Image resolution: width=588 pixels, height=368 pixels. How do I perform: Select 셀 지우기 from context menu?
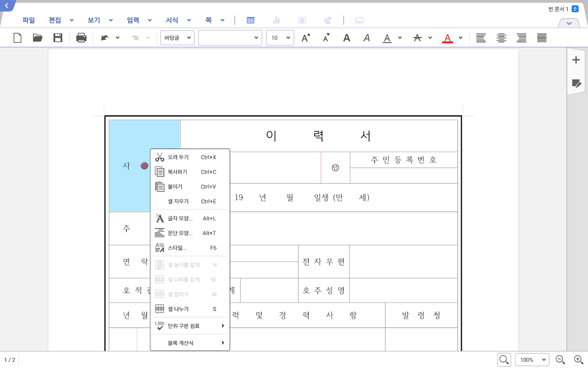tap(190, 201)
